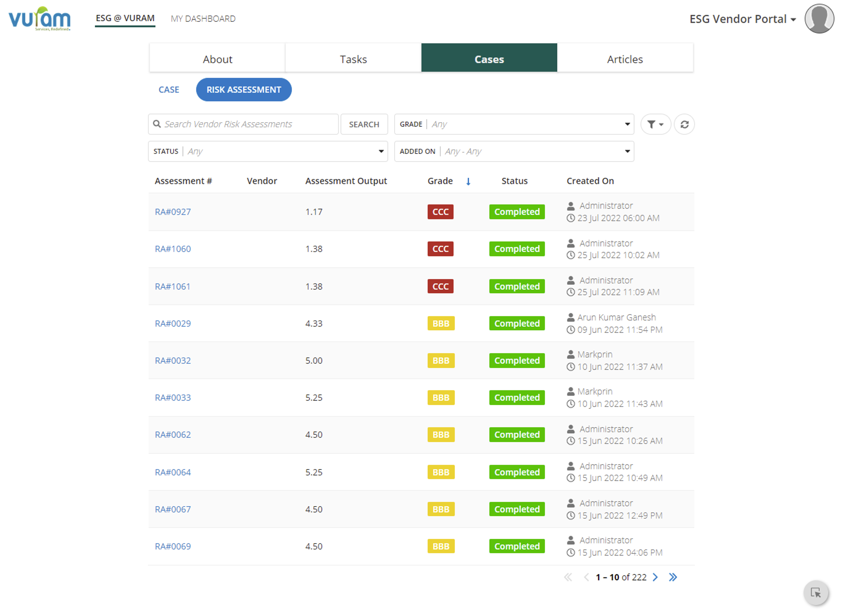Click the BBB grade badge for RA#0029

441,324
